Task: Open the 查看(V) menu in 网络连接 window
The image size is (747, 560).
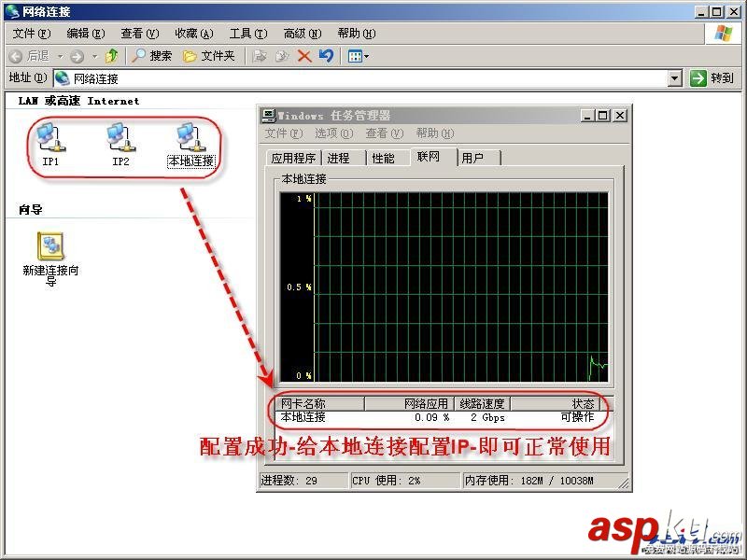Action: pos(139,34)
